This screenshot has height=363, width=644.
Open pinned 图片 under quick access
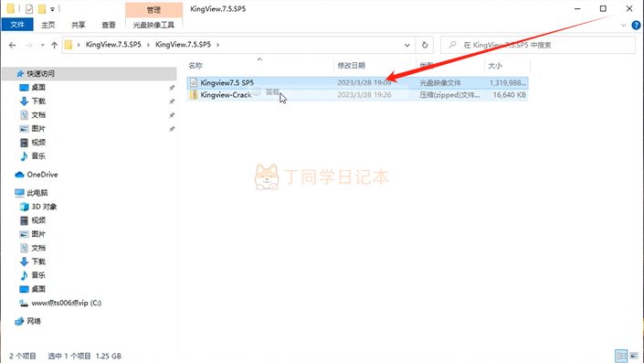pos(38,129)
